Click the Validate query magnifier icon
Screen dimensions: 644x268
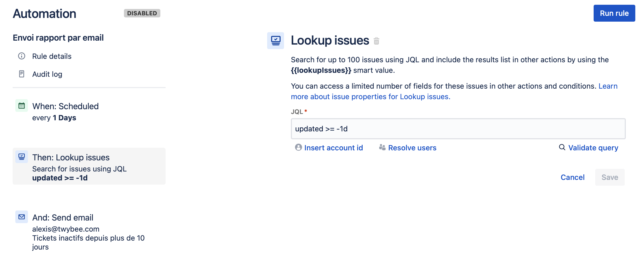(x=562, y=147)
